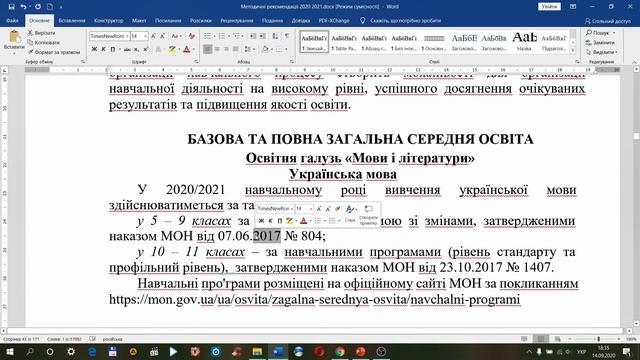Apply the Назва title style
Viewport: 640px width, 360px height.
(x=524, y=41)
